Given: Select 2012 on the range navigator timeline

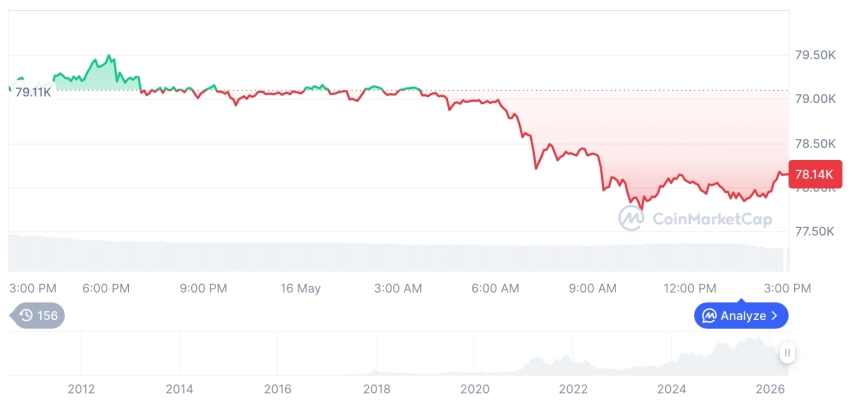Looking at the screenshot, I should [x=81, y=389].
